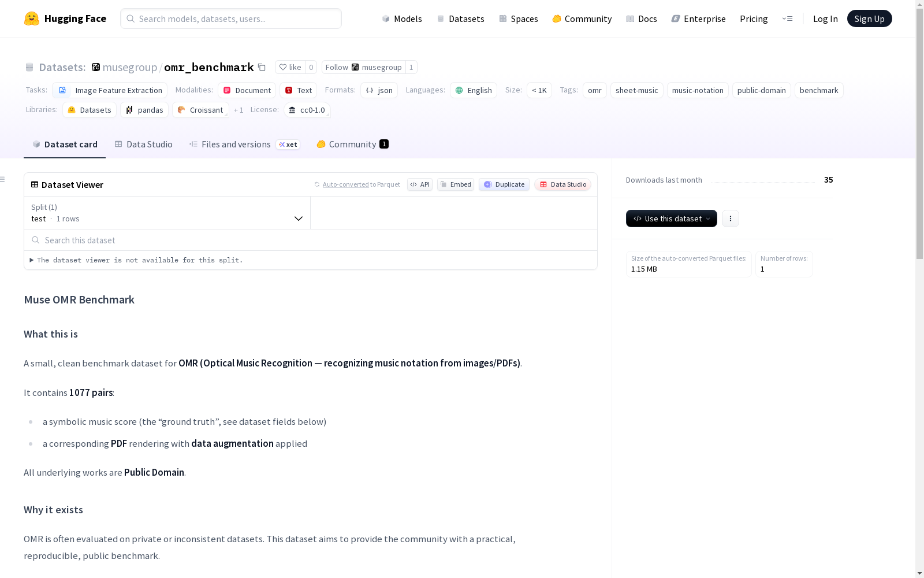The image size is (924, 578).
Task: Open the musegroup organization page
Action: coord(129,68)
